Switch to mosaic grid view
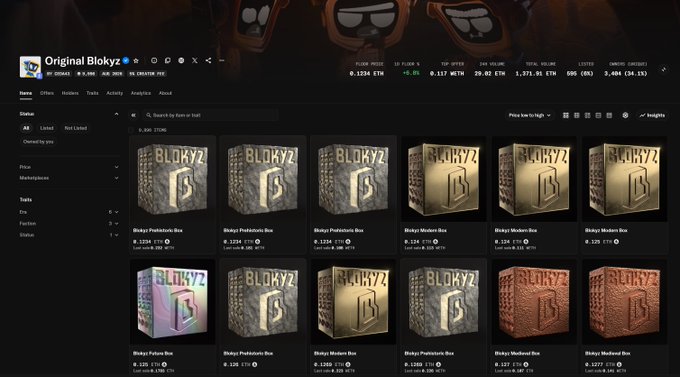This screenshot has height=377, width=680. point(587,115)
